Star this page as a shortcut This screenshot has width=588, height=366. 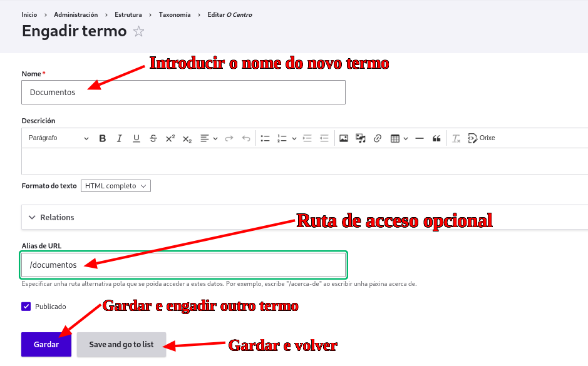[139, 32]
